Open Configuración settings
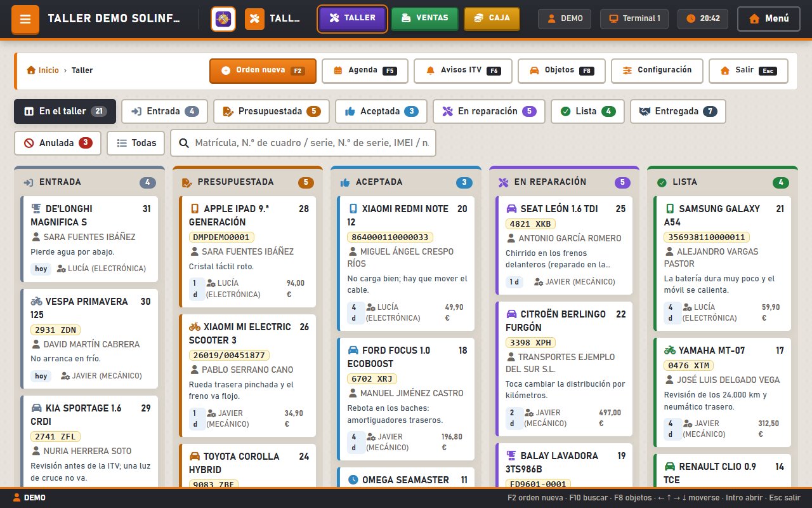 click(657, 70)
